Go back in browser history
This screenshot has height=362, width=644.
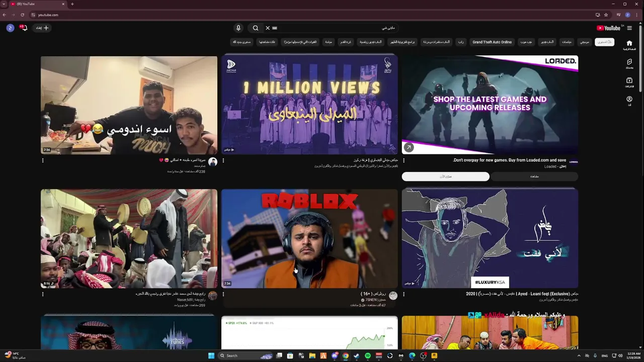(5, 15)
